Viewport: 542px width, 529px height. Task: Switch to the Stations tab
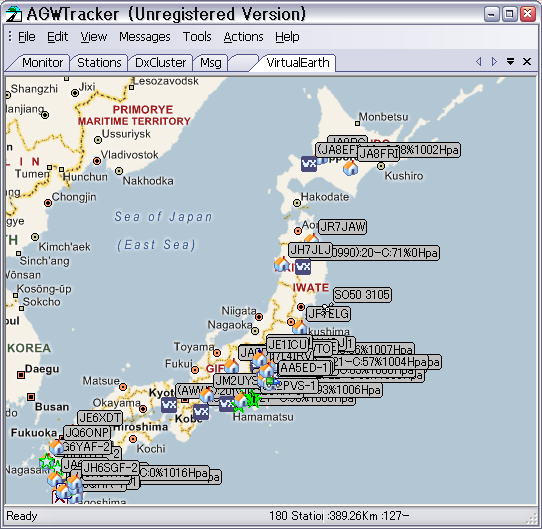(99, 63)
